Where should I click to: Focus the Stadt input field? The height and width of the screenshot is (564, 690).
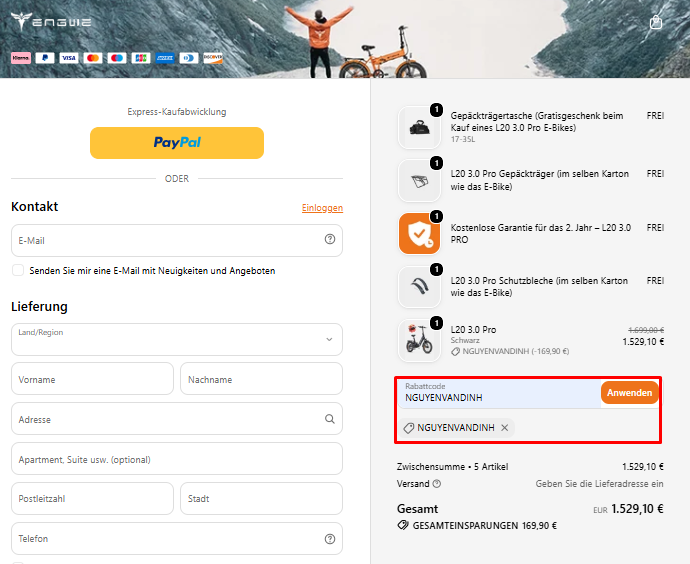pyautogui.click(x=261, y=498)
